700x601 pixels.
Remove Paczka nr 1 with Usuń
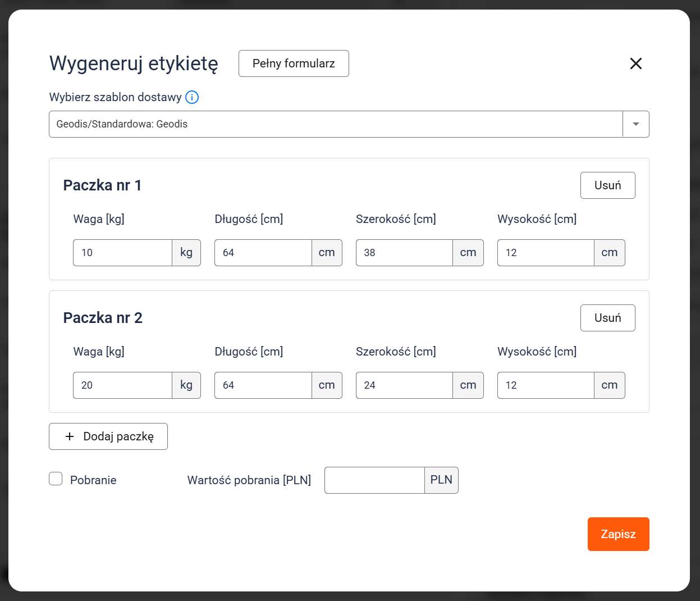(607, 185)
